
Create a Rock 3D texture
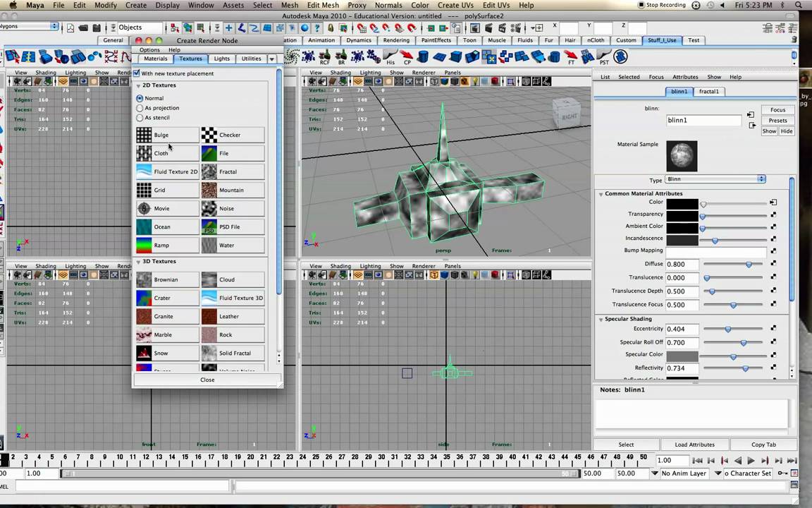233,335
